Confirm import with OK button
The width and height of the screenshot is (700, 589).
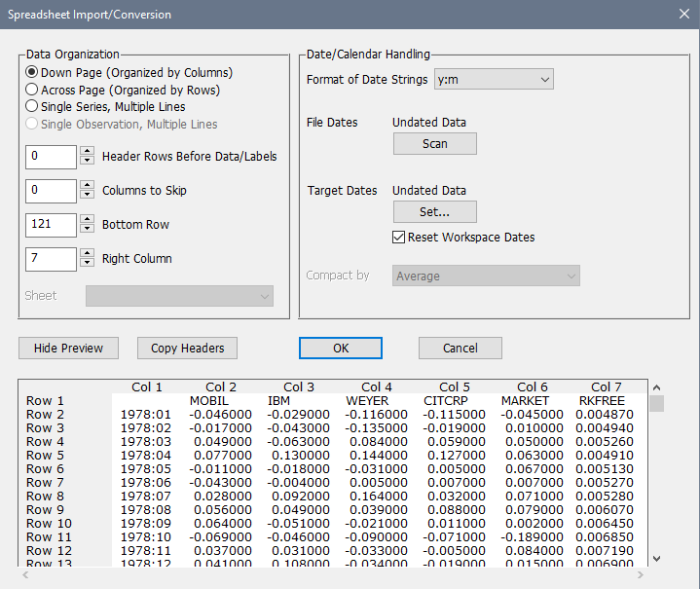[x=341, y=348]
